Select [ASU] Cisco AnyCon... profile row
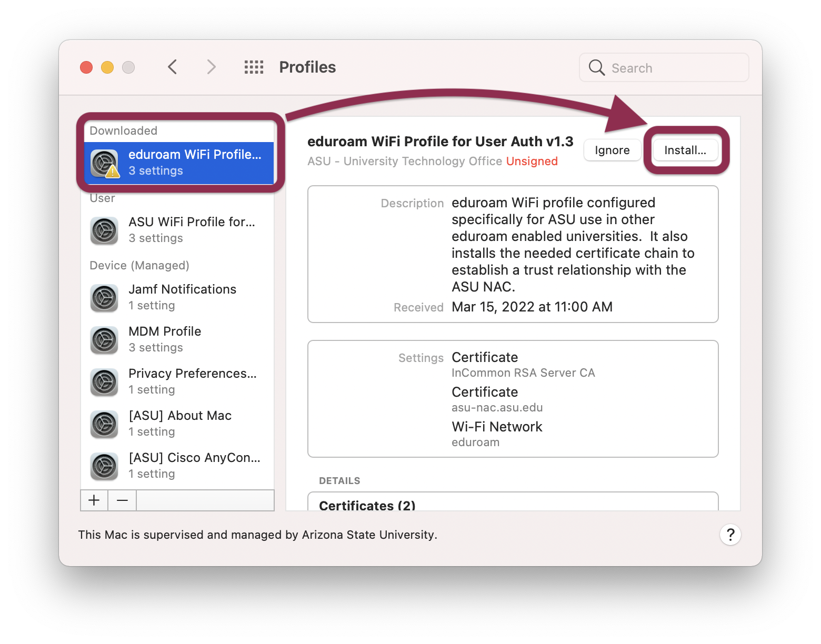Screen dimensions: 821x644 pos(177,466)
